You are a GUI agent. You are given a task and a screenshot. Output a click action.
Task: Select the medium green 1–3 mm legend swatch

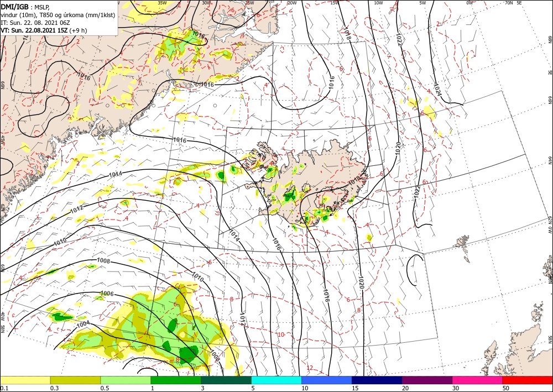pyautogui.click(x=176, y=380)
